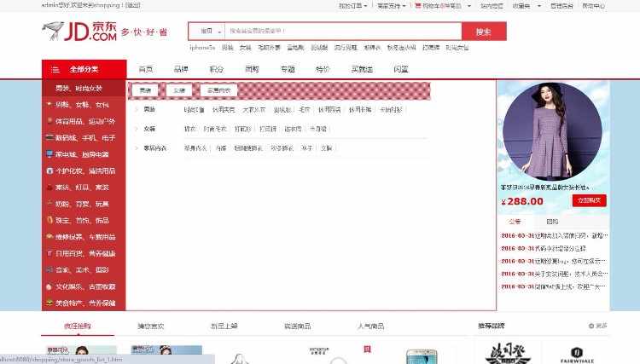Switch to the 公告 tab
This screenshot has width=640, height=364.
(515, 222)
